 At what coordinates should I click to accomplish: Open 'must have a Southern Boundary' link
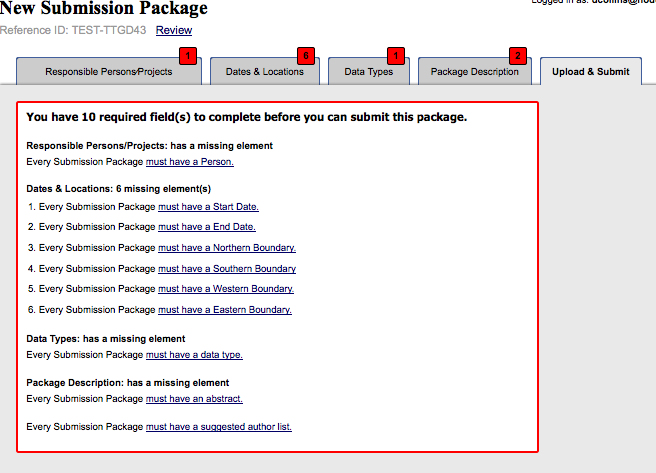pos(227,268)
